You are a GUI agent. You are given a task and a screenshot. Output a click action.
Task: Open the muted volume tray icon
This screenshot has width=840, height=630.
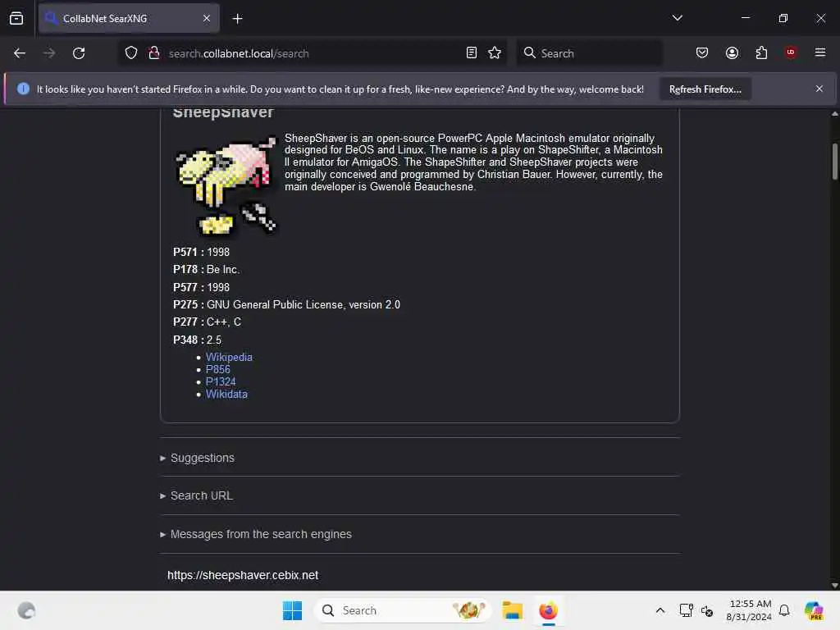tap(706, 610)
